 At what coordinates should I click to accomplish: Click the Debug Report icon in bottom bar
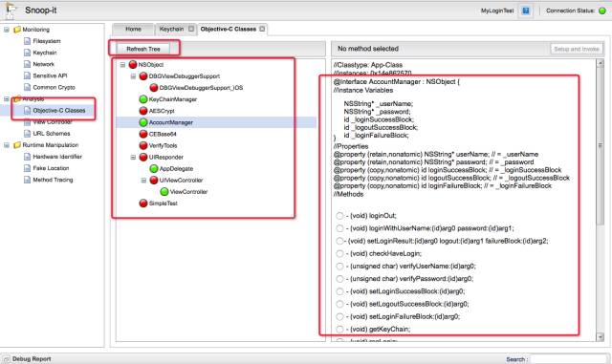point(7,359)
